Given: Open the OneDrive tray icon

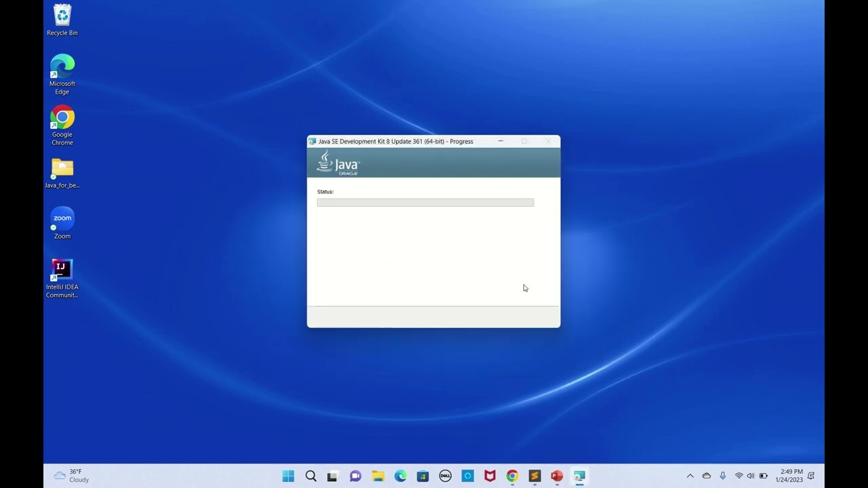Looking at the screenshot, I should (x=707, y=476).
